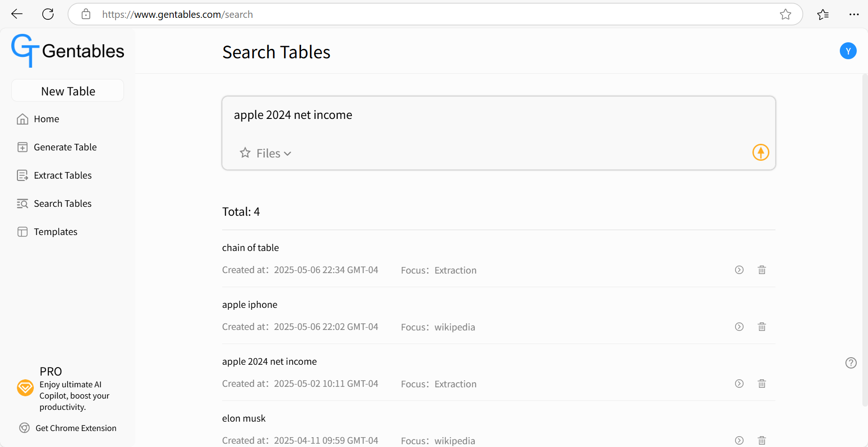Click the browser back arrow
The image size is (868, 447).
pyautogui.click(x=17, y=14)
